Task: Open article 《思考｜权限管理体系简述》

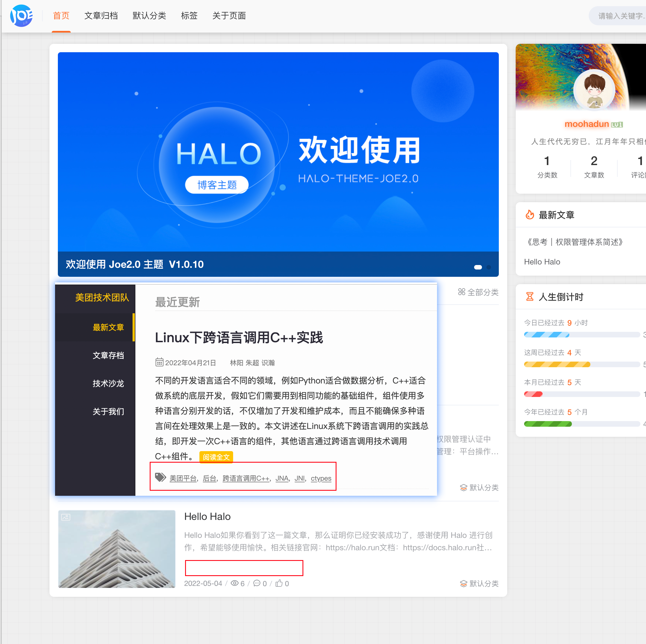Action: 575,242
